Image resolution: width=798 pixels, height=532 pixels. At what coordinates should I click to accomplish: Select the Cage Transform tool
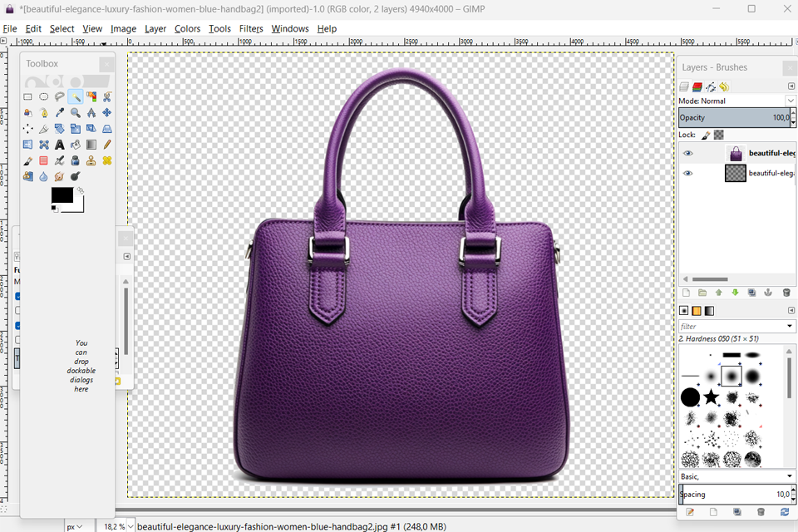[x=44, y=145]
